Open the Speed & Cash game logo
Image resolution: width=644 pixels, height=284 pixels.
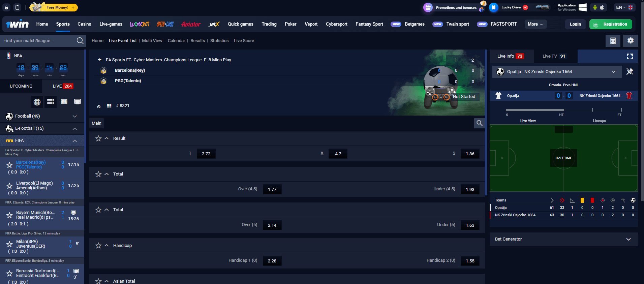pyautogui.click(x=165, y=24)
